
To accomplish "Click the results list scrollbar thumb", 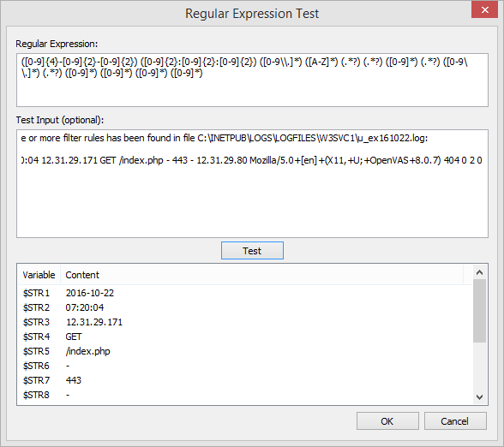I will pyautogui.click(x=479, y=311).
